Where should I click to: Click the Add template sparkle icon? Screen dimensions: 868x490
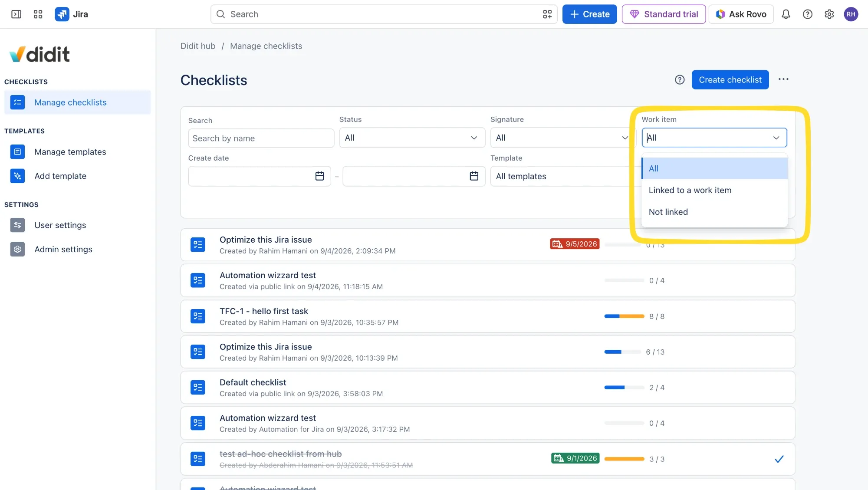pos(17,176)
